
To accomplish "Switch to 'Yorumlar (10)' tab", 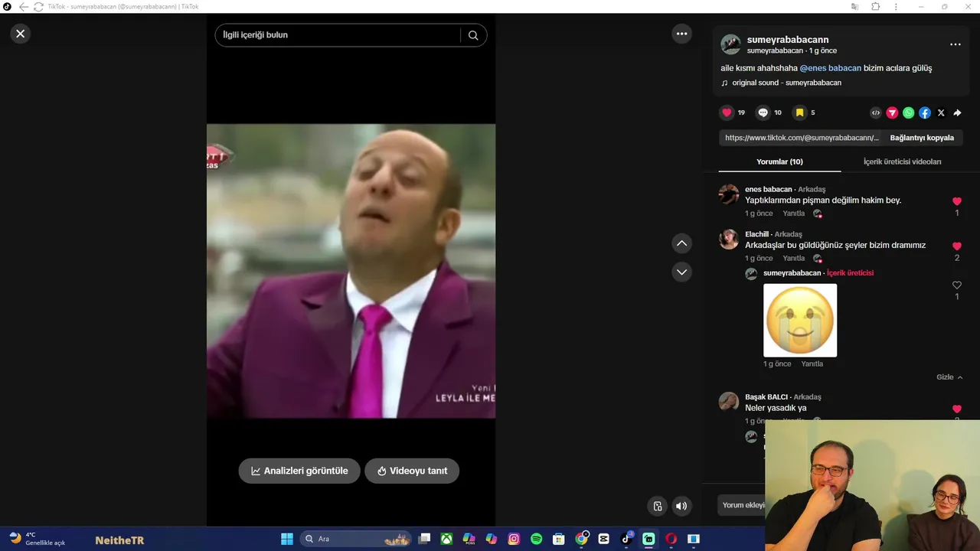I will 779,161.
